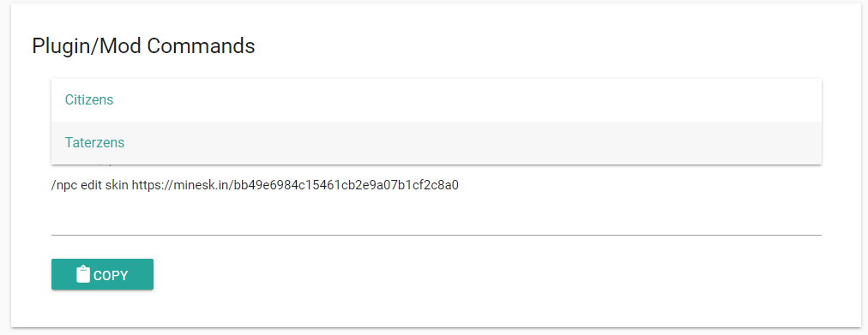Click the underline below the command text

(x=437, y=235)
